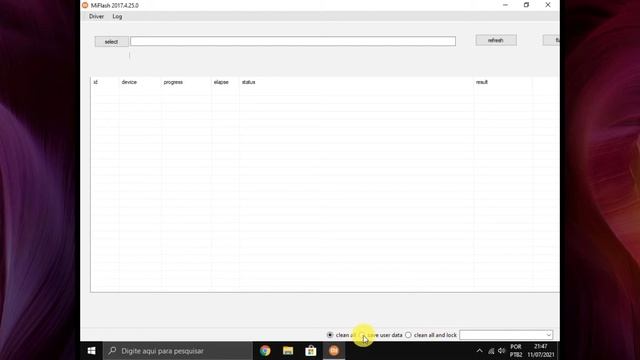This screenshot has width=640, height=360.
Task: Open the clock and date flyout
Action: click(x=540, y=351)
